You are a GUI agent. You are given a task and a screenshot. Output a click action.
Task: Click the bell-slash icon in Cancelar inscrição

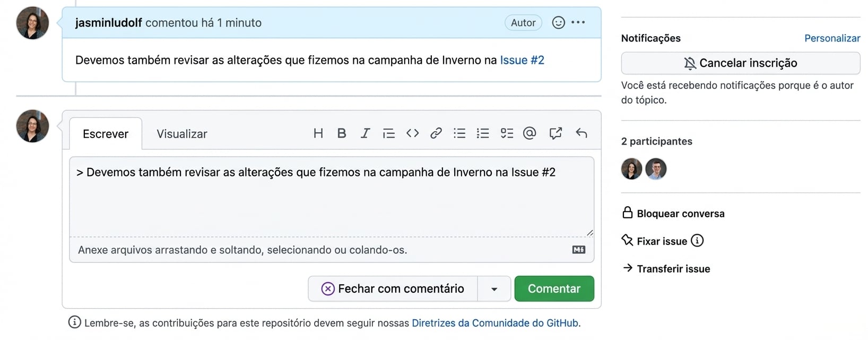(x=690, y=63)
